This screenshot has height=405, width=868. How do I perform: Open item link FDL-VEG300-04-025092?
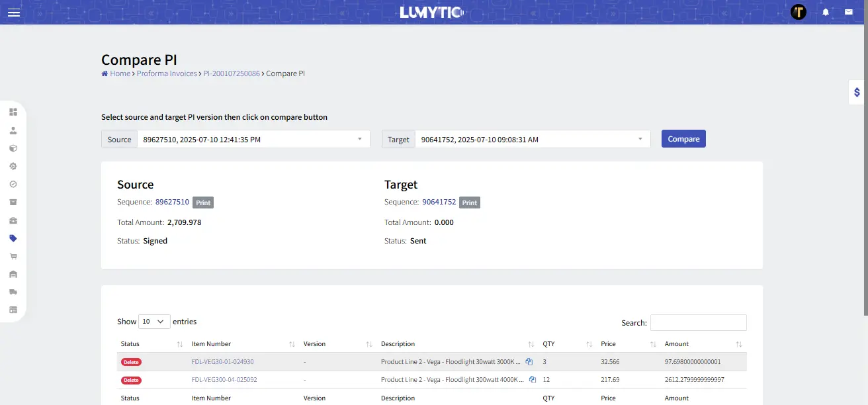(224, 380)
